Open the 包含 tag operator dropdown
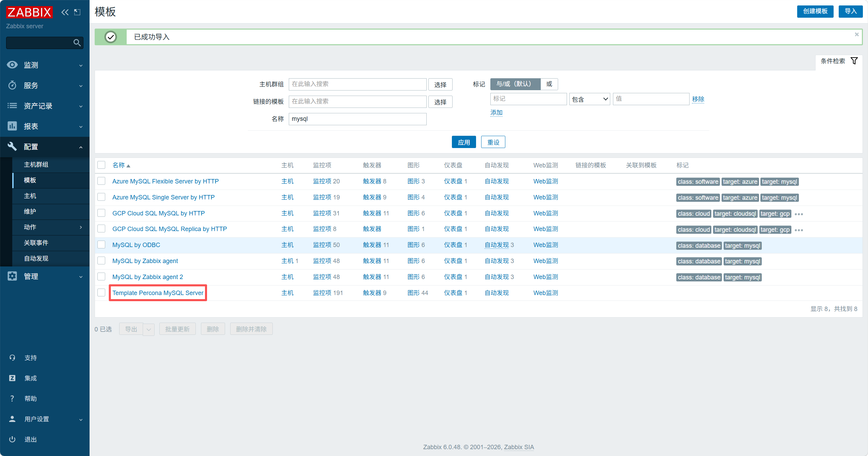This screenshot has height=456, width=868. click(x=589, y=99)
